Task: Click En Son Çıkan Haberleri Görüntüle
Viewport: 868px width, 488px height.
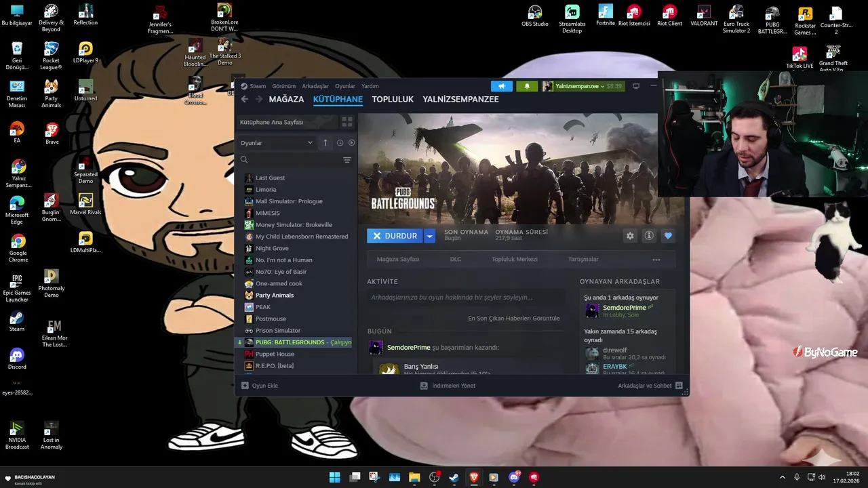Action: pyautogui.click(x=514, y=319)
